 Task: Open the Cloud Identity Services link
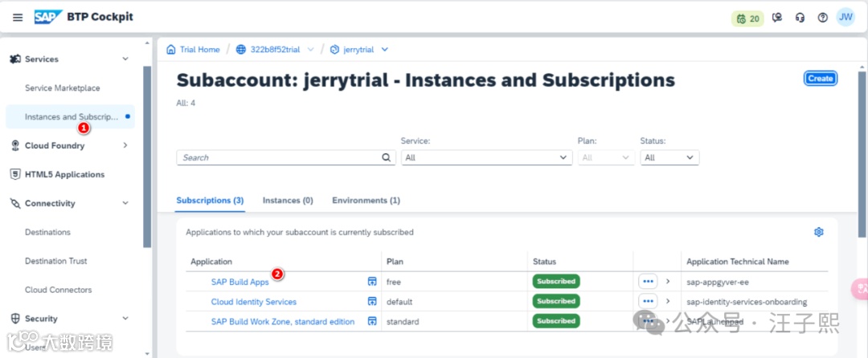(253, 302)
